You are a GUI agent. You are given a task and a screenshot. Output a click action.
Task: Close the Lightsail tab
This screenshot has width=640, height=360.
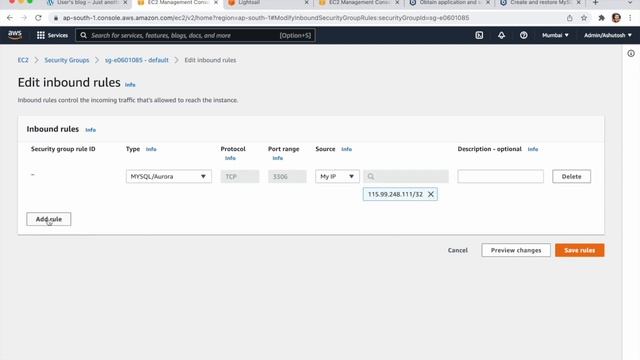(x=307, y=3)
